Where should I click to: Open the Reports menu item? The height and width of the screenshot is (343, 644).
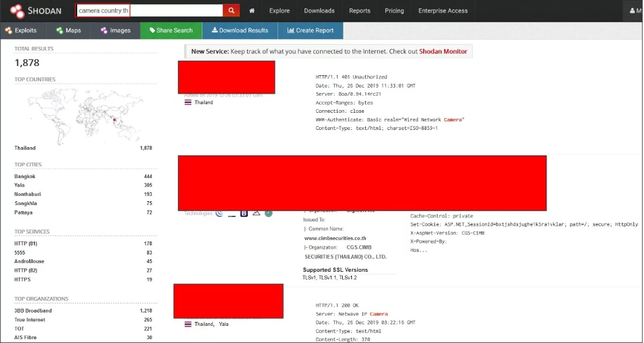[x=359, y=11]
